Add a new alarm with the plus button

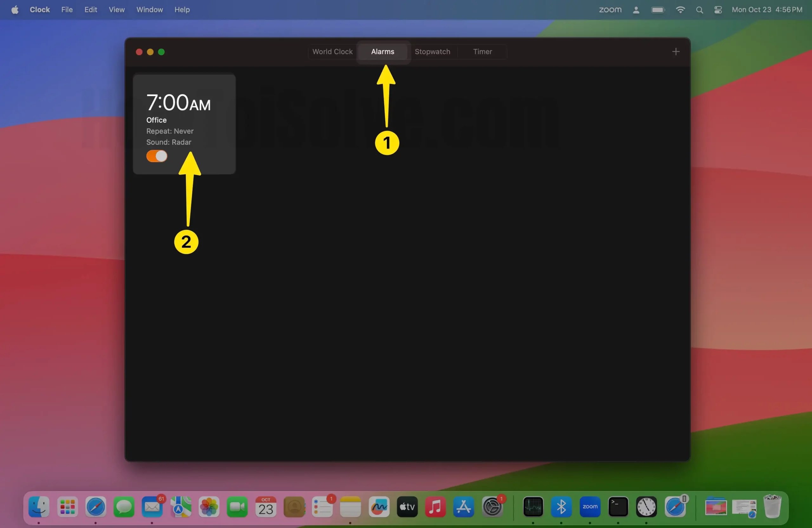click(676, 51)
